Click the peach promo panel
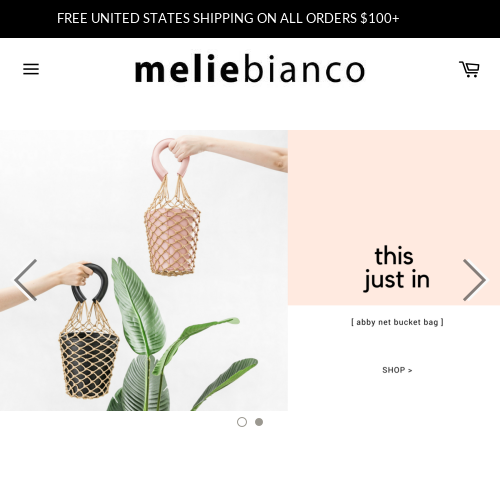Image resolution: width=500 pixels, height=500 pixels. tap(394, 218)
